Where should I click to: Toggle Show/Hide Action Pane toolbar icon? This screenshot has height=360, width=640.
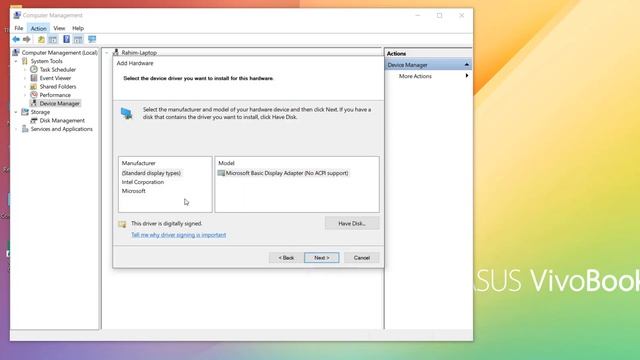(78, 39)
